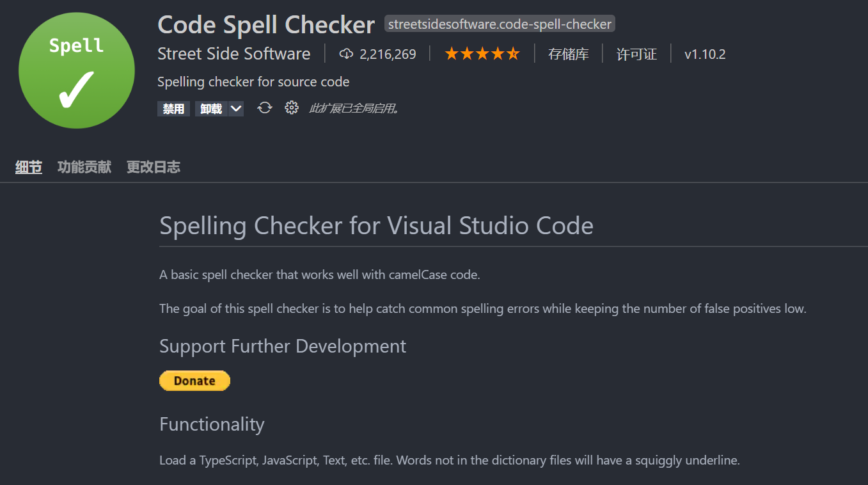The height and width of the screenshot is (485, 868).
Task: Switch to the 更改日志 changelog tab
Action: [153, 167]
